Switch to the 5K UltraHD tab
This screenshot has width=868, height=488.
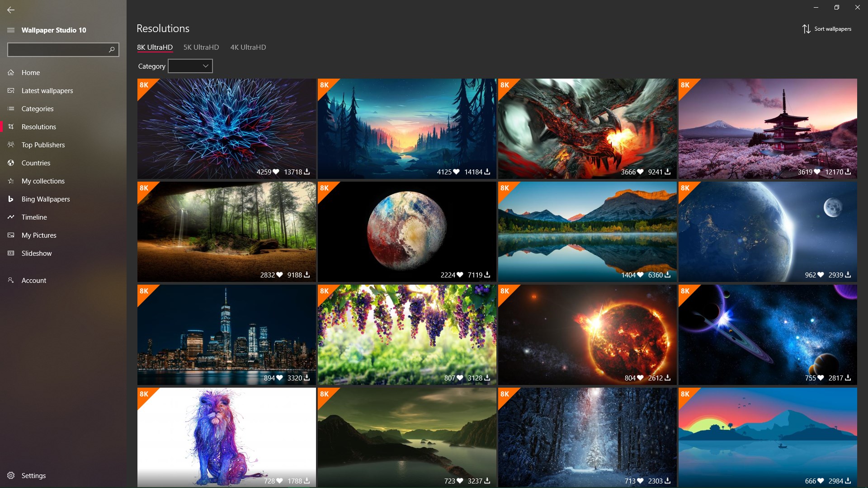(x=201, y=47)
